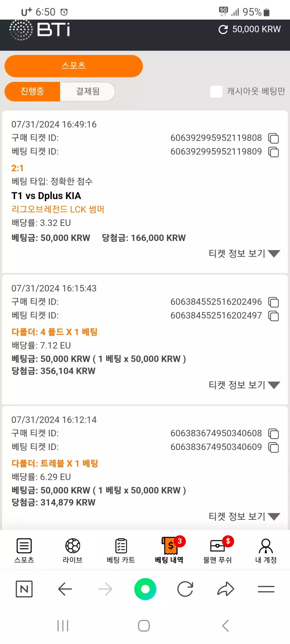Refresh the 50,000 KRW balance
Screen dimensions: 290x644
(x=223, y=30)
